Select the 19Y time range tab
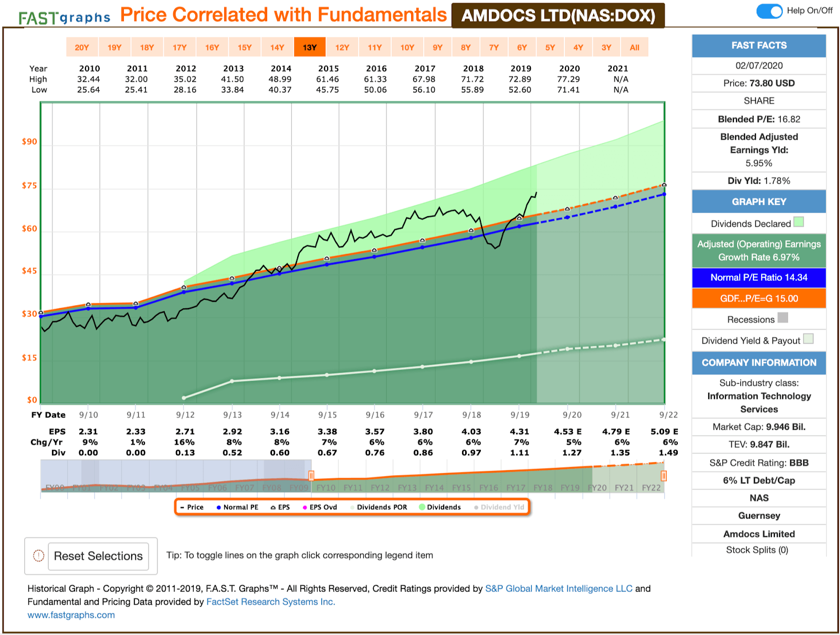840x635 pixels. click(114, 47)
